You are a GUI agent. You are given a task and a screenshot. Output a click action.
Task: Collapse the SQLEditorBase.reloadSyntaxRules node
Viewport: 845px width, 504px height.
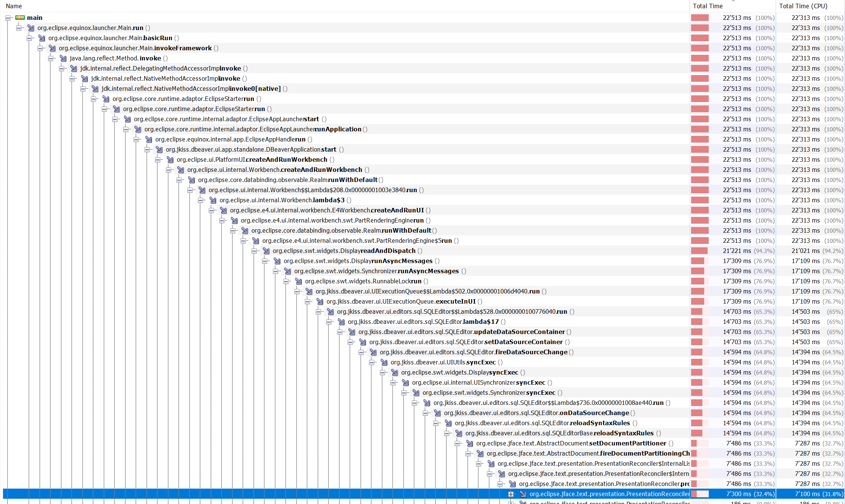click(447, 433)
